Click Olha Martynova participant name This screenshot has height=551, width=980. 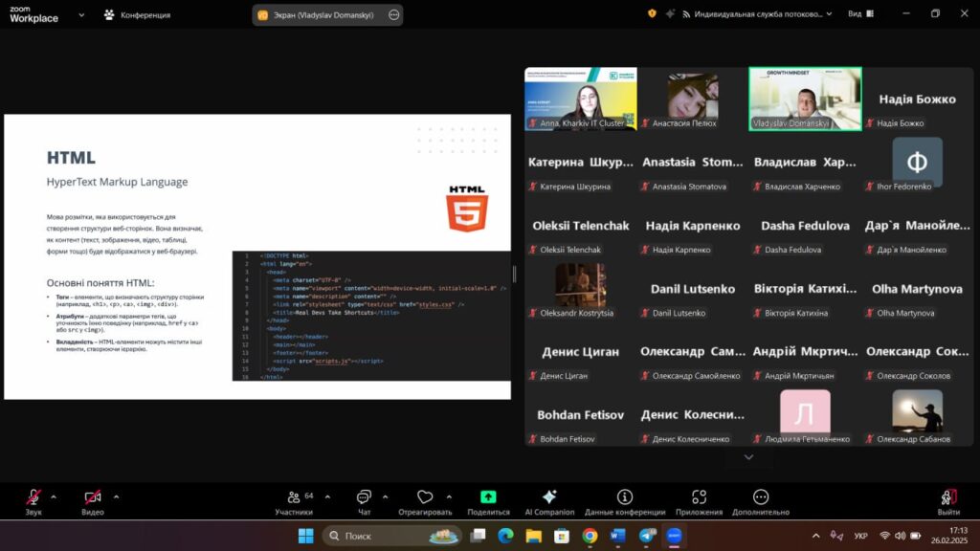tap(918, 289)
